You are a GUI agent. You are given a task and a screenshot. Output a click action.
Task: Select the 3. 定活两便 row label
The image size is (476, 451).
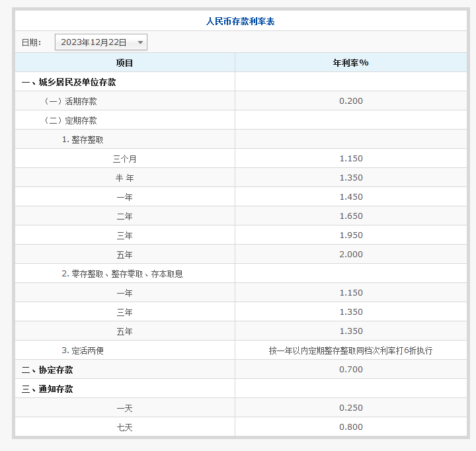pos(83,350)
